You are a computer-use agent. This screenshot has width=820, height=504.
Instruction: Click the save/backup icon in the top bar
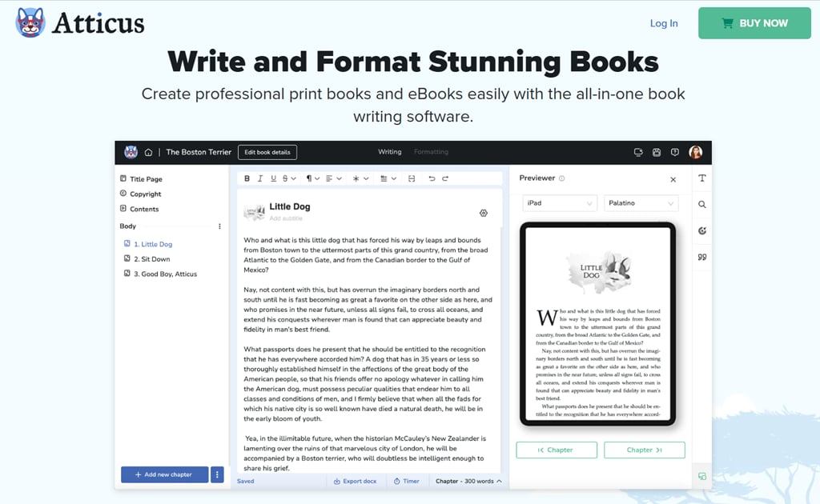[x=657, y=152]
